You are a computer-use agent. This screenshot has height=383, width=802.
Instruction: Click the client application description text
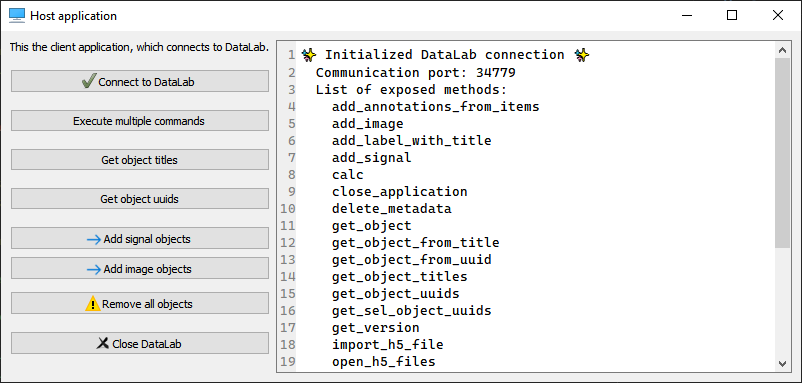[139, 48]
